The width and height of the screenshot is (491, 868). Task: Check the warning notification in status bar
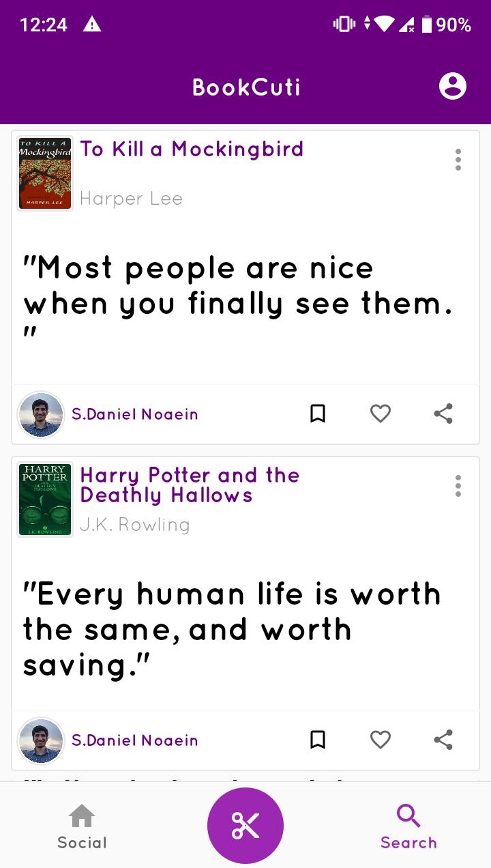[92, 25]
